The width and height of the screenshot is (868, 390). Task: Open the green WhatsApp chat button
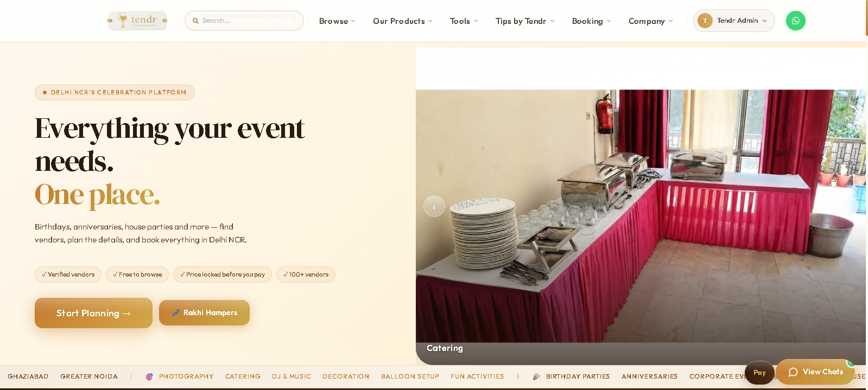click(795, 21)
